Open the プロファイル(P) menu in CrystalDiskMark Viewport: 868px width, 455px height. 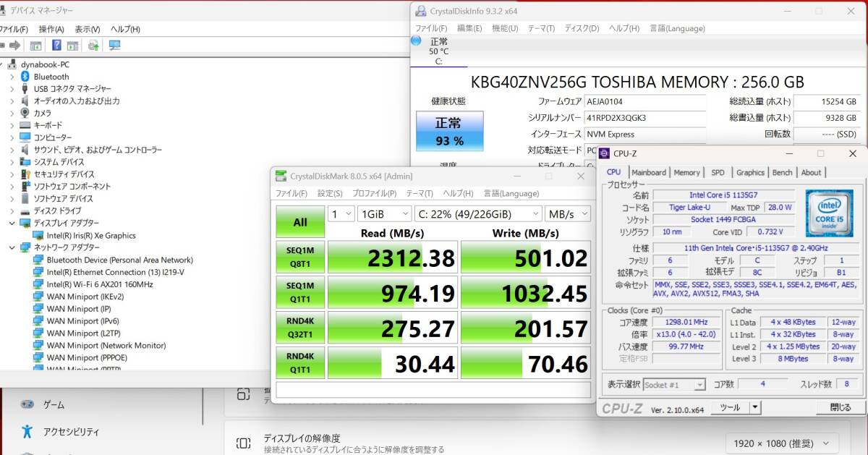[374, 193]
